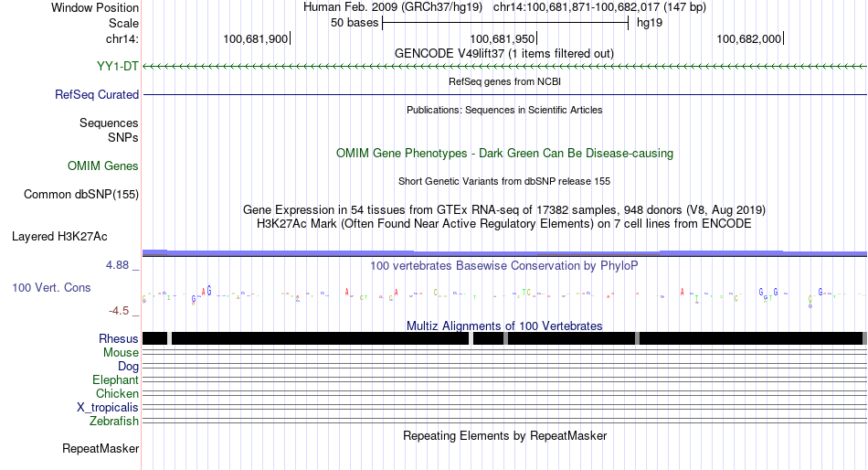
Task: Select the Mouse alignment label
Action: pos(121,353)
